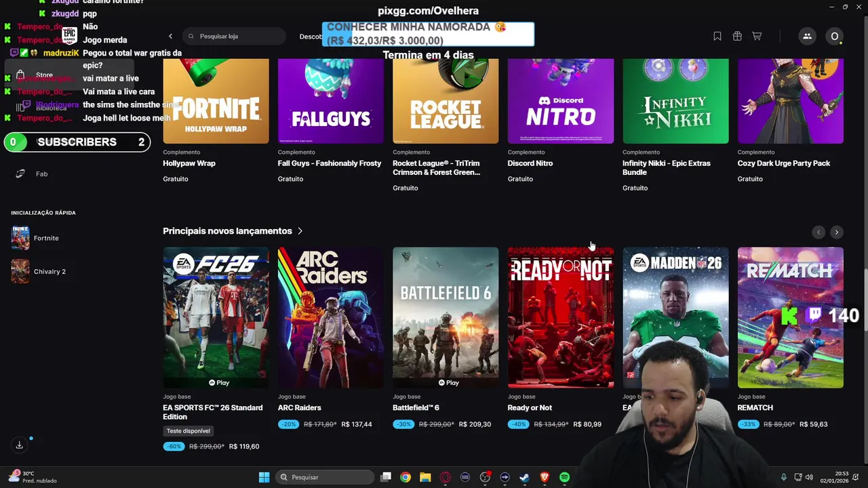Image resolution: width=868 pixels, height=488 pixels.
Task: Click the EA SPORTS FC 26 Standard Edition title
Action: 213,412
